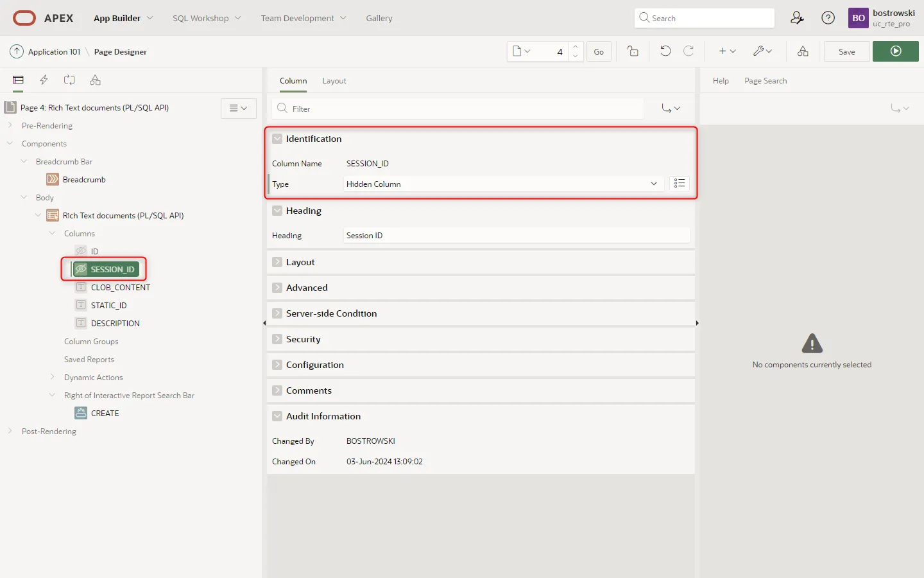
Task: Open the Help question mark icon
Action: [x=828, y=18]
